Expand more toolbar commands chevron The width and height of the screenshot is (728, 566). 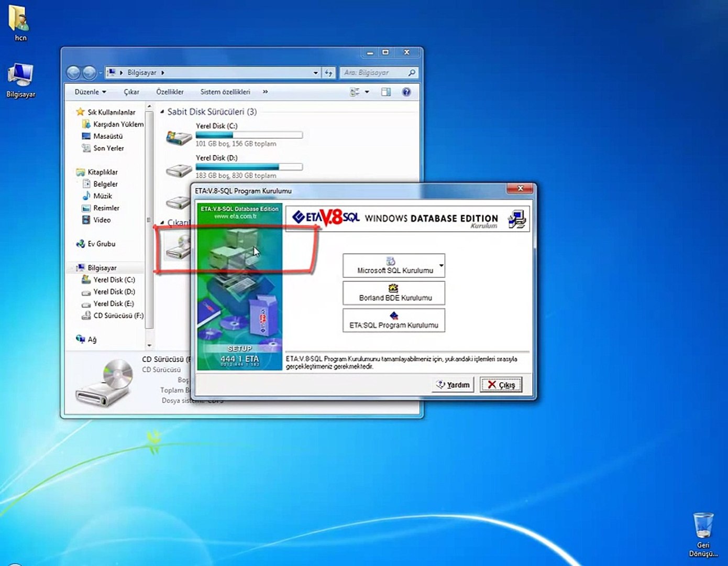[265, 92]
